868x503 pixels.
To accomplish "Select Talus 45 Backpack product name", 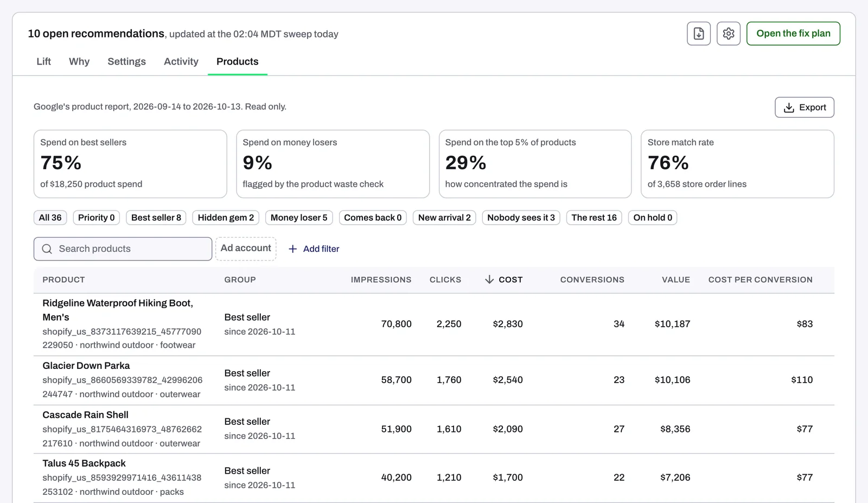I will 84,463.
